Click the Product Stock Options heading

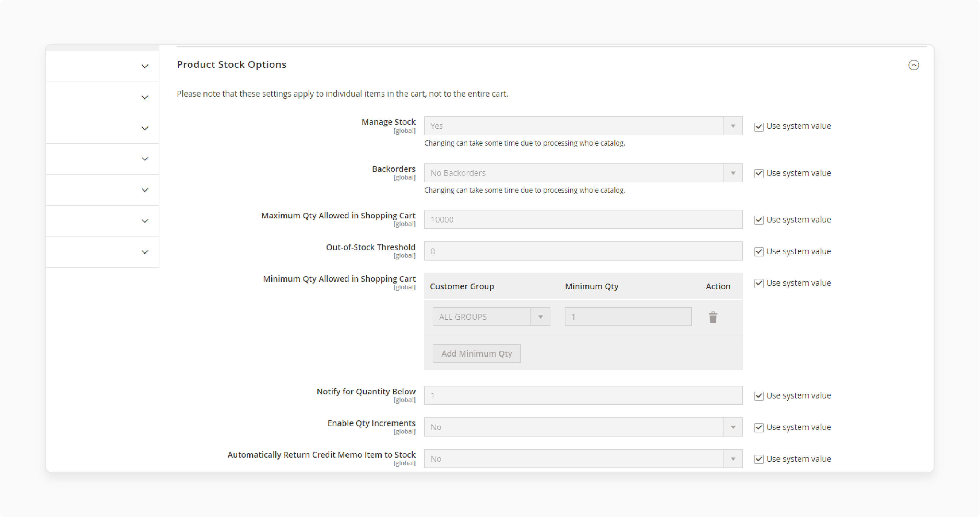click(x=231, y=65)
